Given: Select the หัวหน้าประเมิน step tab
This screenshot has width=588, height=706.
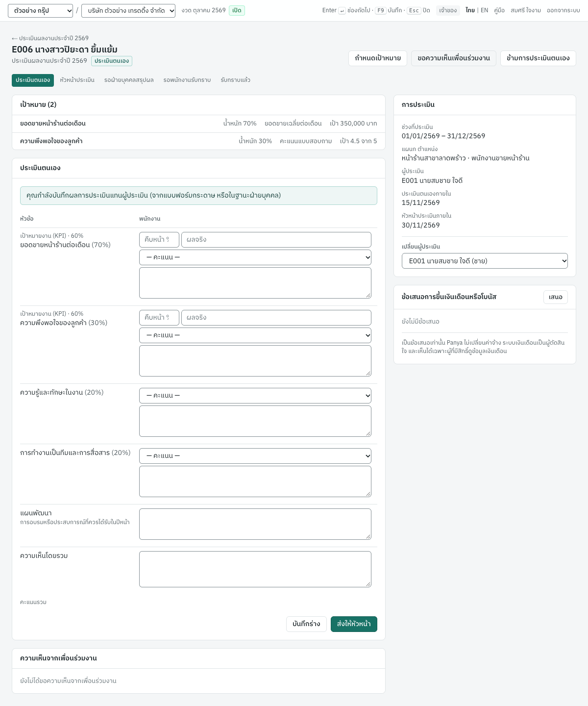Looking at the screenshot, I should 77,80.
